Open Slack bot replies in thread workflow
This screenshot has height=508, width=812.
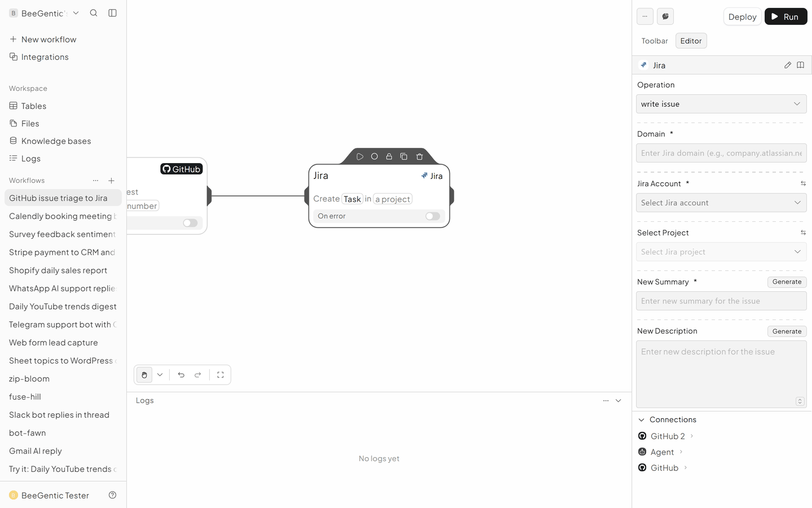pyautogui.click(x=63, y=415)
